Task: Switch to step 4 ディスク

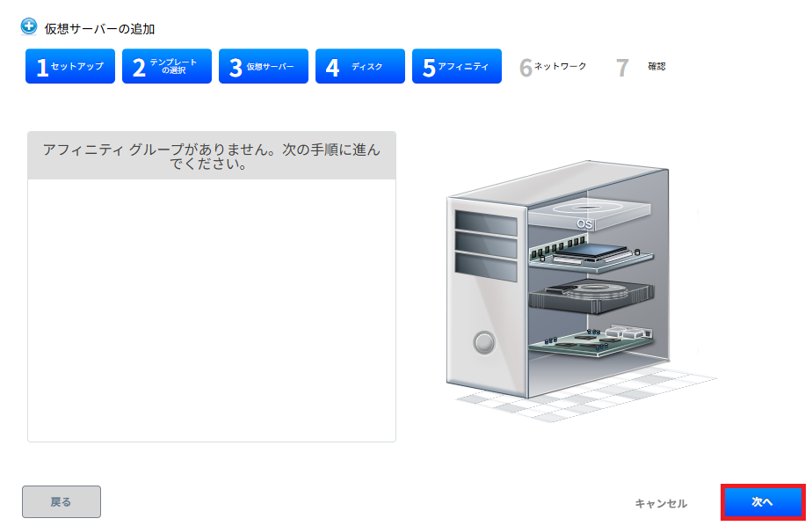Action: [360, 66]
